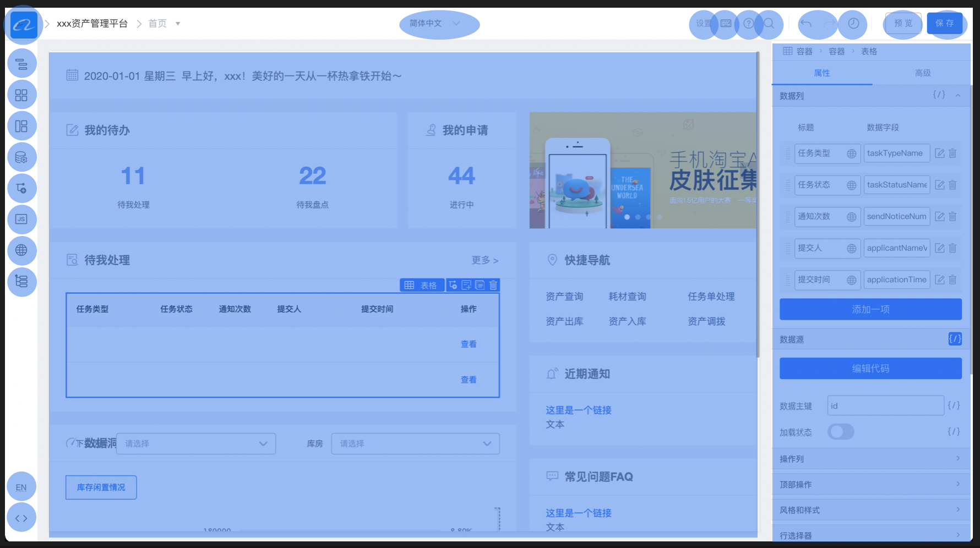Collapse the 数据列 section

[958, 96]
